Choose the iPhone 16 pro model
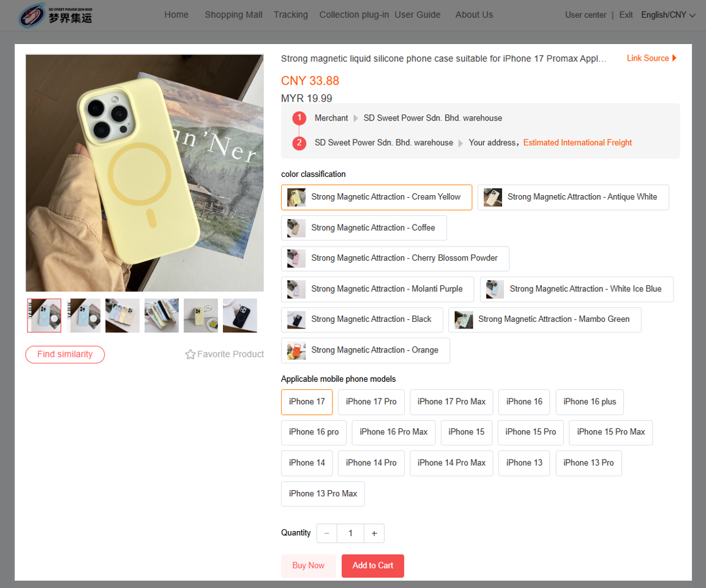Screen dimensions: 706x588 tap(314, 433)
